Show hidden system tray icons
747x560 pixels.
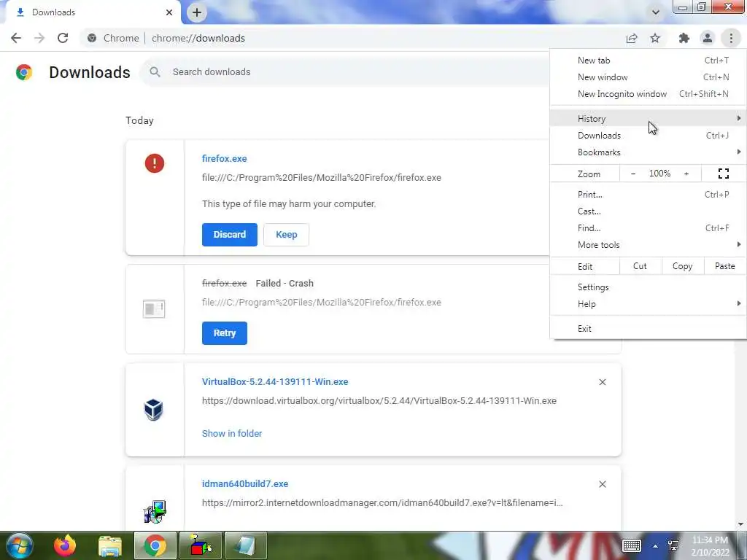click(656, 546)
